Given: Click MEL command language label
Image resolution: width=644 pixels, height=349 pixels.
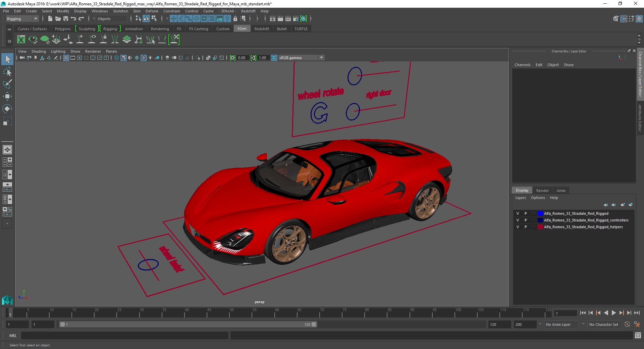Looking at the screenshot, I should [13, 336].
